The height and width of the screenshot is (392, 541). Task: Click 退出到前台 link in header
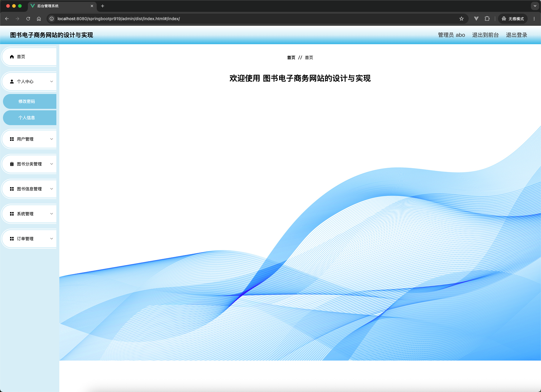[486, 35]
